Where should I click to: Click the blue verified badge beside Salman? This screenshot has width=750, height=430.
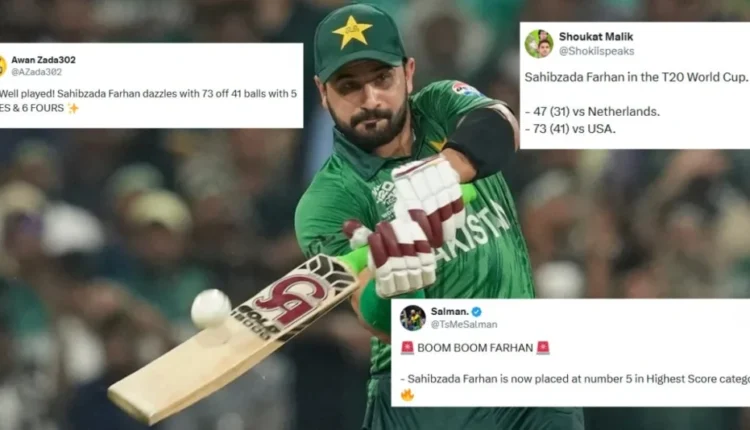(x=476, y=312)
